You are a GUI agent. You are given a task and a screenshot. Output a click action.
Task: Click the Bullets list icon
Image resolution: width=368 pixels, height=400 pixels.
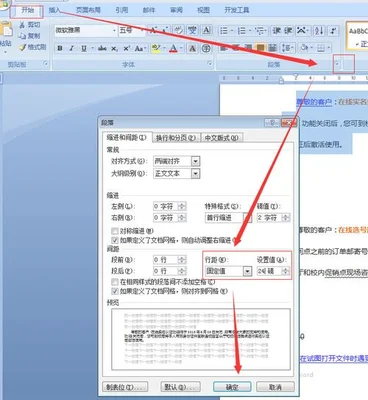tap(224, 31)
